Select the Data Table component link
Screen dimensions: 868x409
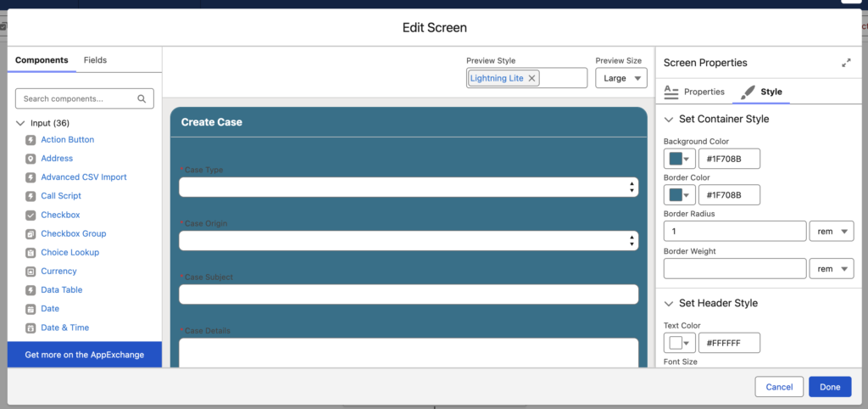pyautogui.click(x=61, y=290)
